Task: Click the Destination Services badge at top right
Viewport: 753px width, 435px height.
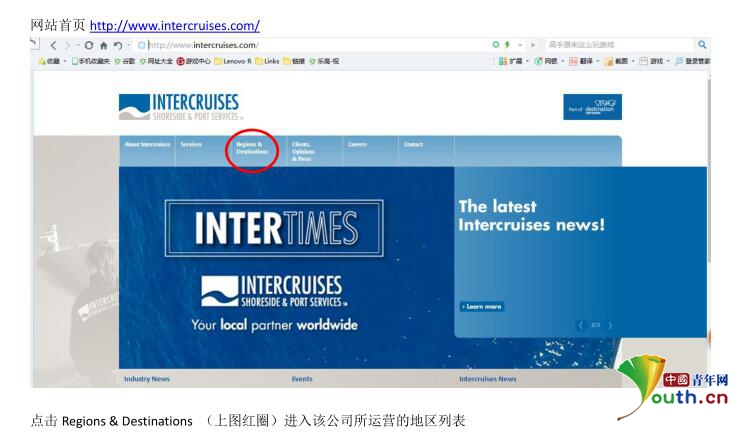Action: (x=592, y=107)
